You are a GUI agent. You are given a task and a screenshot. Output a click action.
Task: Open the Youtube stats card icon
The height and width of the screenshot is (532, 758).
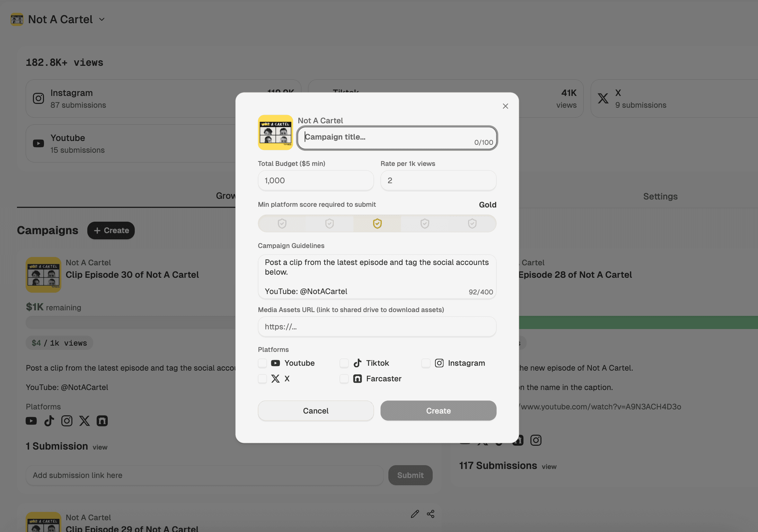point(38,143)
